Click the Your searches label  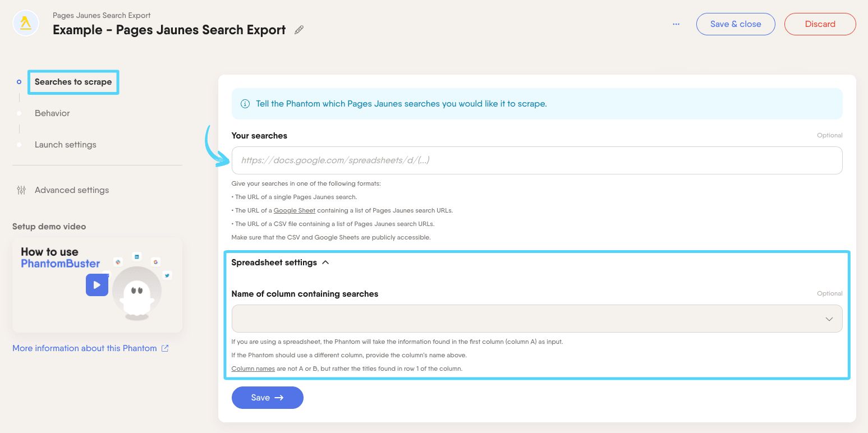pos(259,136)
